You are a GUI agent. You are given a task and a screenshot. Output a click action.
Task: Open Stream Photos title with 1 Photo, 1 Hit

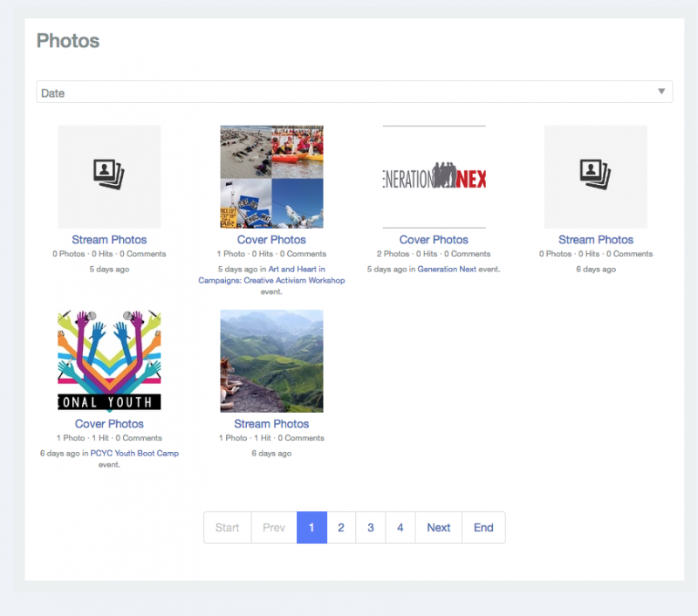click(271, 424)
